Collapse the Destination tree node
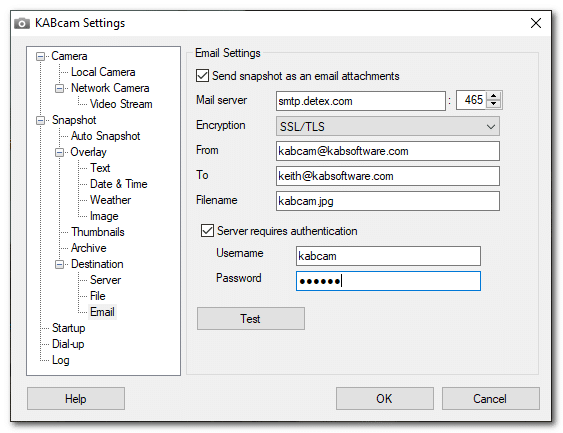Viewport: 563px width, 433px height. (60, 265)
